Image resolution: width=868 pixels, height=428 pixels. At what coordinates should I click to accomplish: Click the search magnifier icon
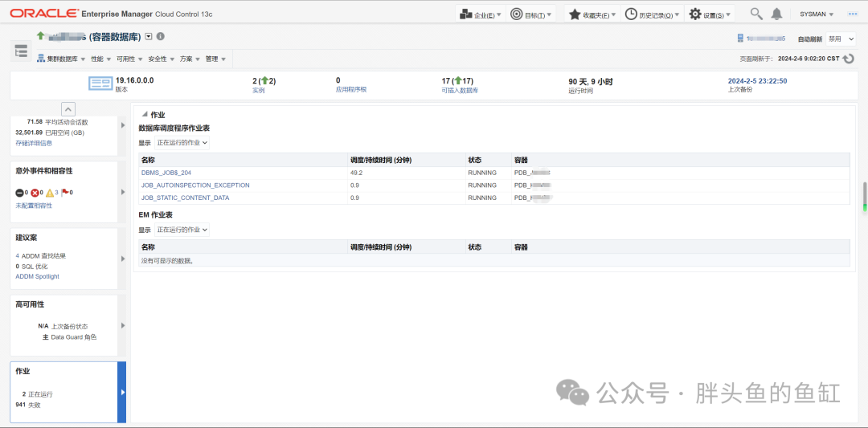click(756, 14)
